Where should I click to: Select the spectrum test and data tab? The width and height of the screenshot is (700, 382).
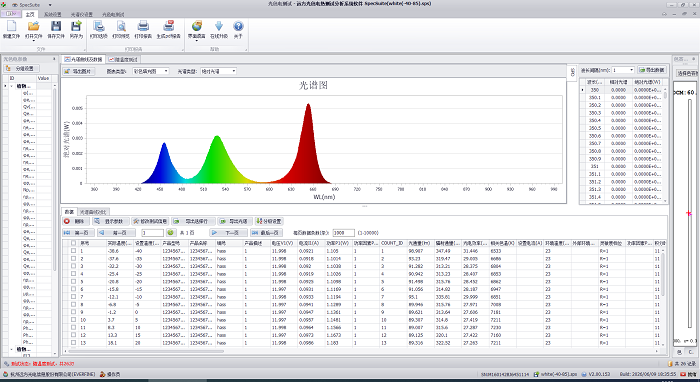click(83, 59)
